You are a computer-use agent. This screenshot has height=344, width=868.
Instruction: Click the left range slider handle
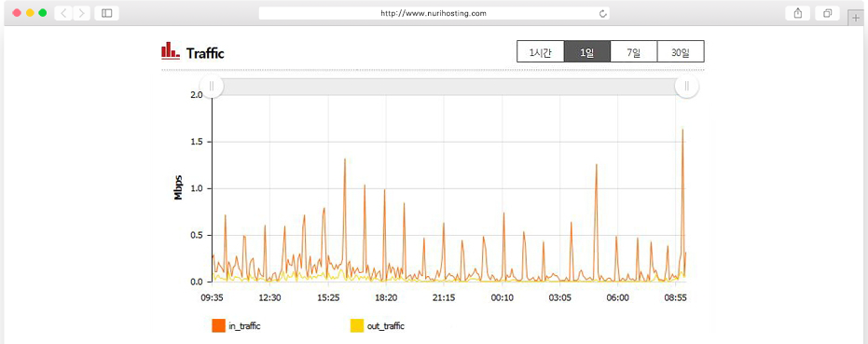(x=212, y=87)
